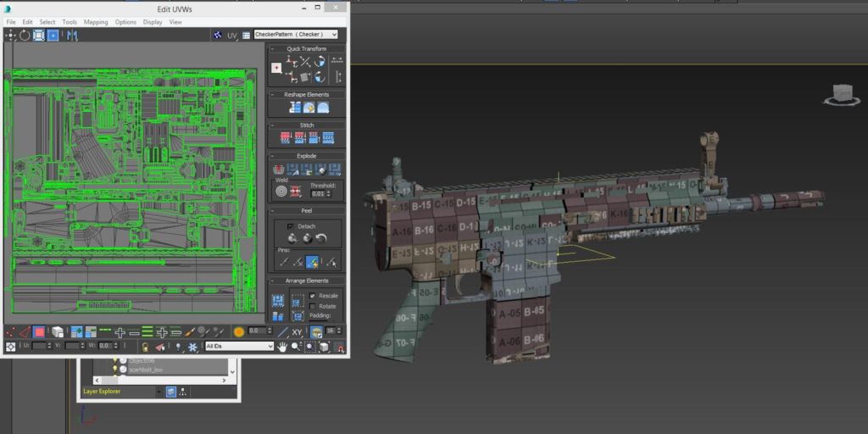Collapse the Quick Transform rollout
Viewport: 868px width, 434px height.
[x=272, y=48]
